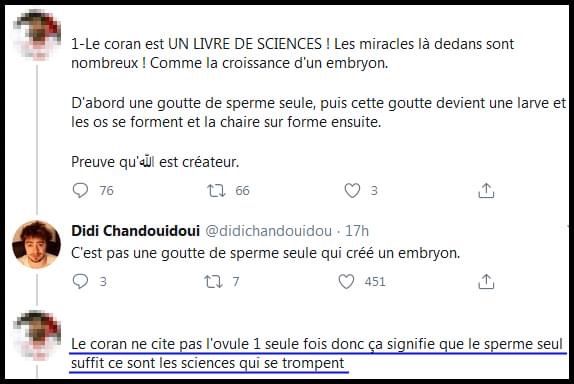Click the 76 replies count

[107, 191]
